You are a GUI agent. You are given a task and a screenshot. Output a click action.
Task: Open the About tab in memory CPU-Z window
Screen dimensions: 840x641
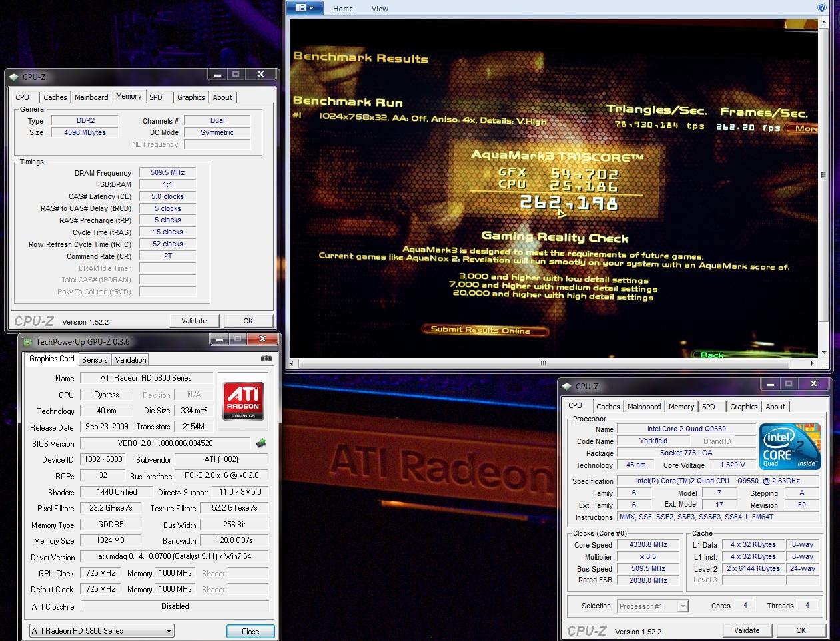pyautogui.click(x=222, y=97)
